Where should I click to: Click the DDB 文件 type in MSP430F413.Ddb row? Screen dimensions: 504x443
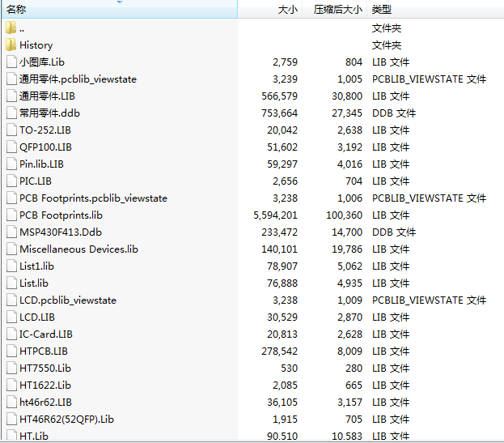click(394, 232)
